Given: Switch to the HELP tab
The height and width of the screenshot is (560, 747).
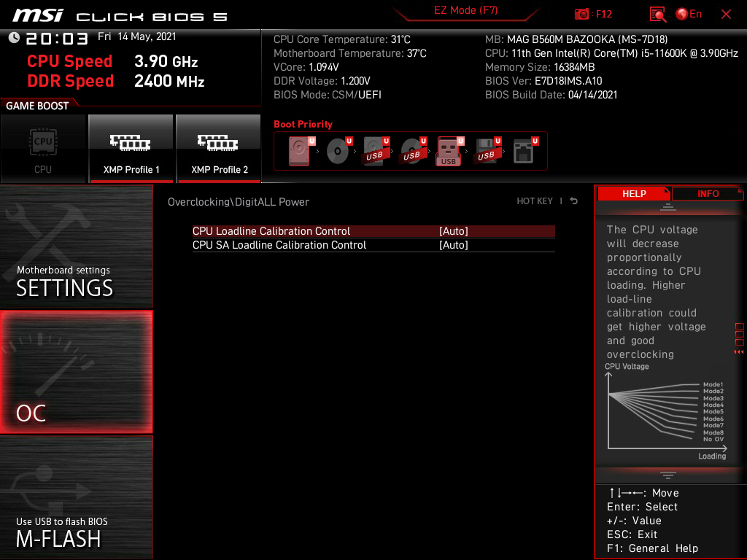Looking at the screenshot, I should 634,193.
